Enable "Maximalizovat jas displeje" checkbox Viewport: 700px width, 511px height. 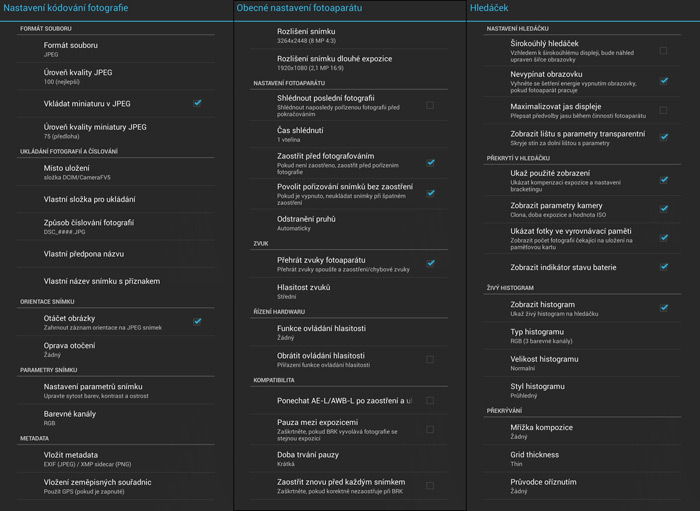point(664,110)
